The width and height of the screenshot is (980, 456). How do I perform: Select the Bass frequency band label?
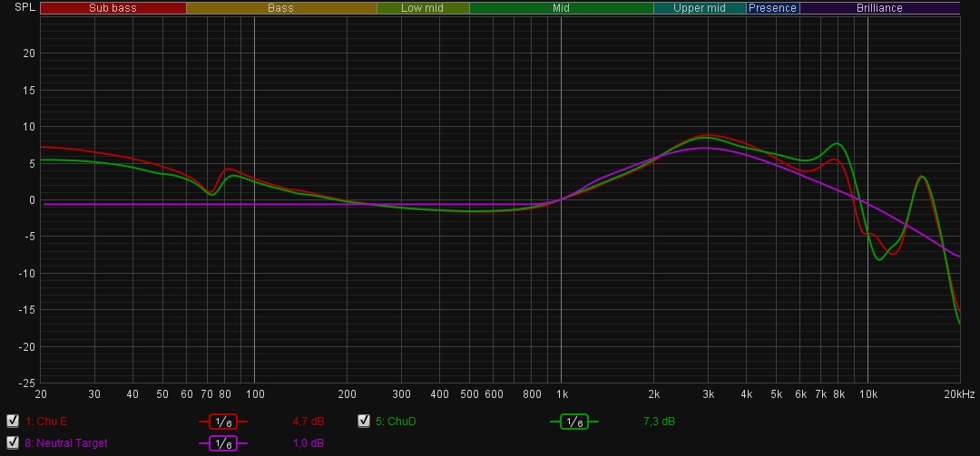click(x=280, y=8)
